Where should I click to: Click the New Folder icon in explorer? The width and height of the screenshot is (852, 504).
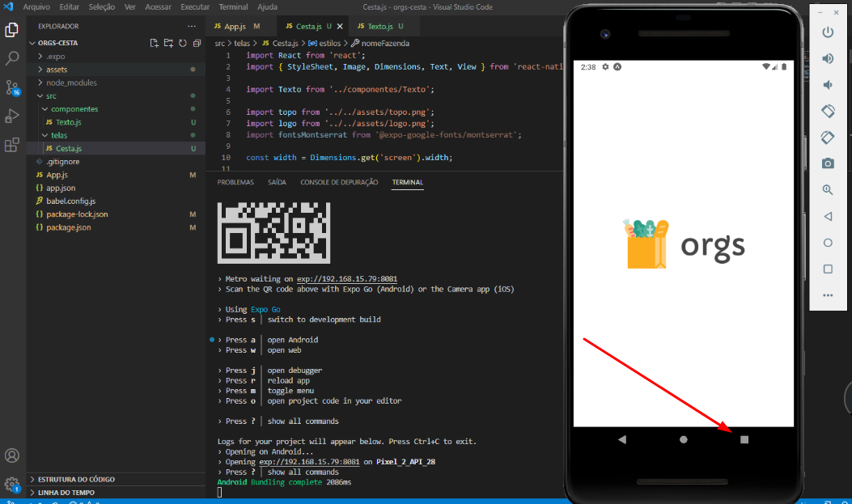click(168, 43)
